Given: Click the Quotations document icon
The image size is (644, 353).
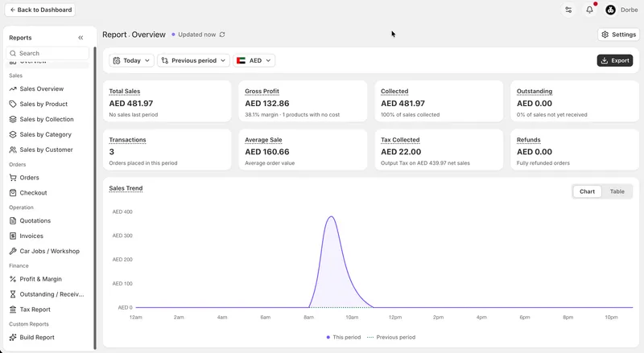Looking at the screenshot, I should point(13,220).
